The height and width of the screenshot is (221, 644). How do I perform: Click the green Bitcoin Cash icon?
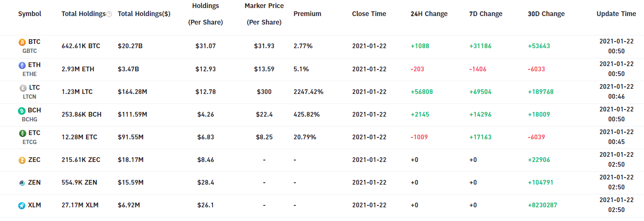coord(22,110)
